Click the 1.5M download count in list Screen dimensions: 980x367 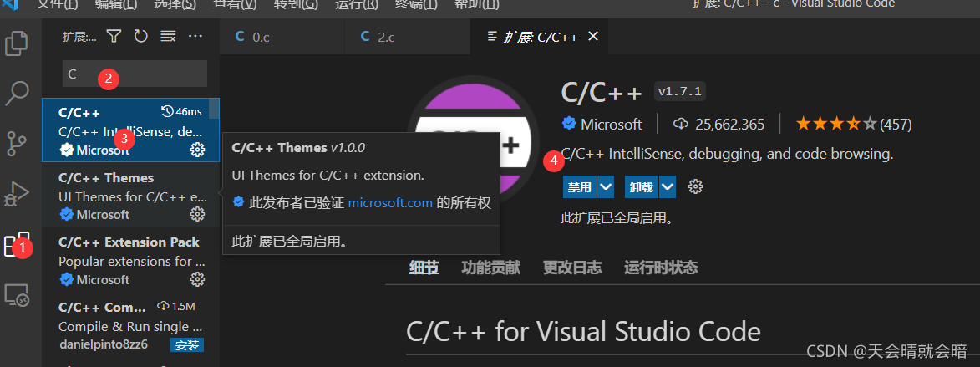pos(176,306)
